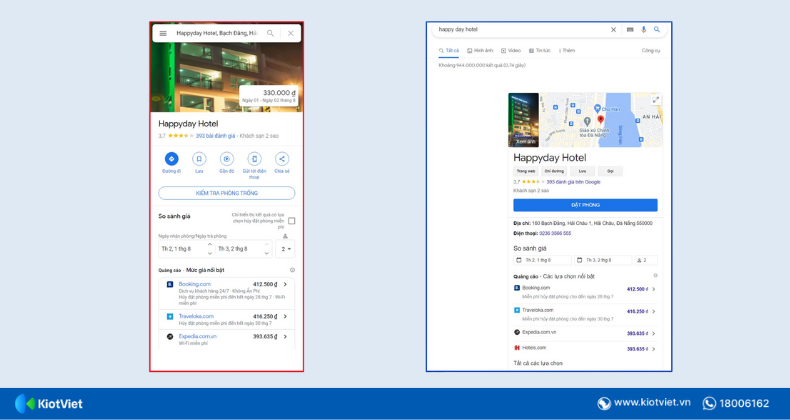Click the info icon beside Mức giá nổi bật
This screenshot has width=790, height=420.
pos(292,270)
